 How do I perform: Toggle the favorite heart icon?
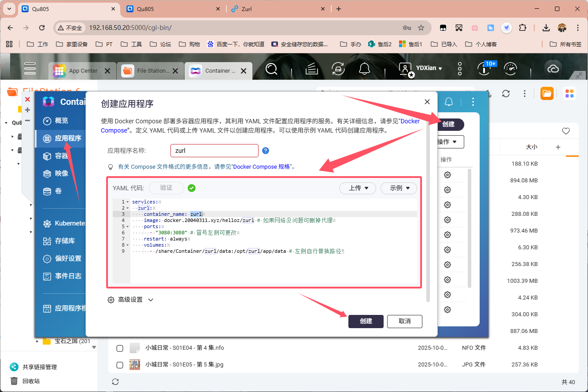pyautogui.click(x=566, y=131)
